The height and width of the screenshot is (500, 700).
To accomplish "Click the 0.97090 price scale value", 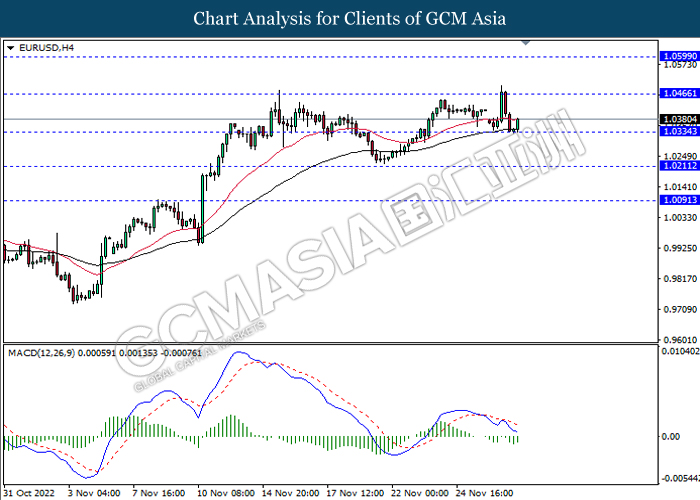I will pyautogui.click(x=680, y=309).
